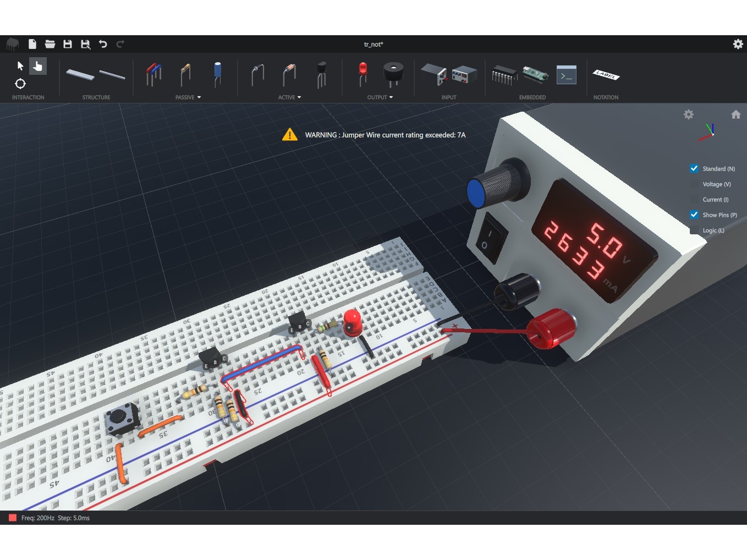Image resolution: width=747 pixels, height=560 pixels.
Task: Expand the Passive components dropdown
Action: tap(199, 97)
